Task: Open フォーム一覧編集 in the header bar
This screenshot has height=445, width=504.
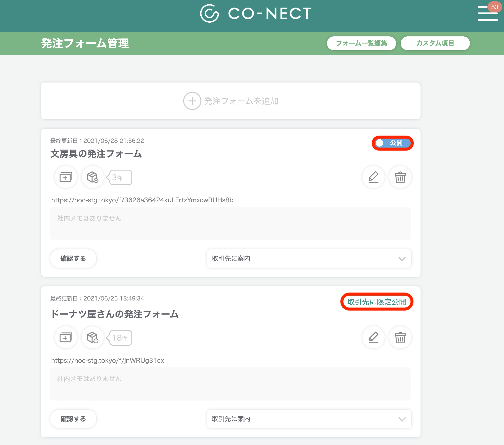Action: point(361,43)
